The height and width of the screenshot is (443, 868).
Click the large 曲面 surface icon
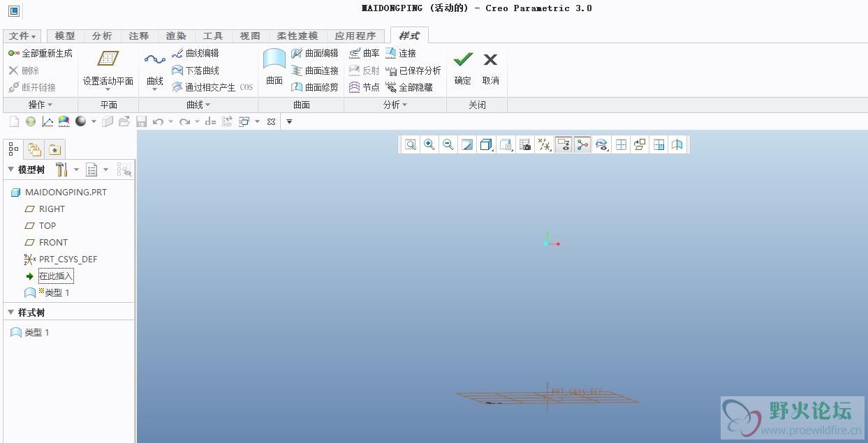[274, 59]
